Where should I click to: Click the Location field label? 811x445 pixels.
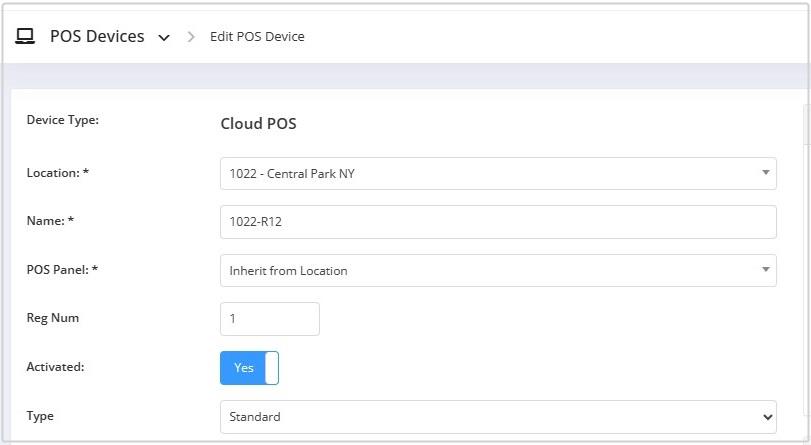point(57,173)
